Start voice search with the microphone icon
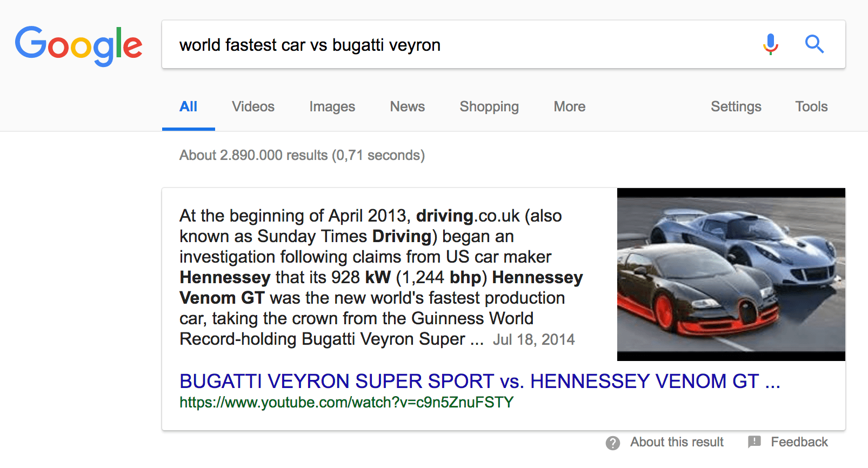Image resolution: width=868 pixels, height=468 pixels. tap(770, 44)
